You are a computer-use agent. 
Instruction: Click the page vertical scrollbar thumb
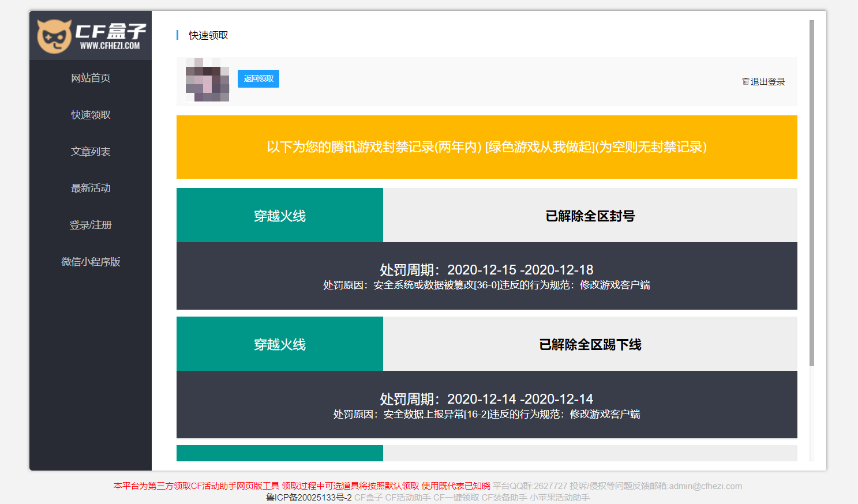pos(812,193)
